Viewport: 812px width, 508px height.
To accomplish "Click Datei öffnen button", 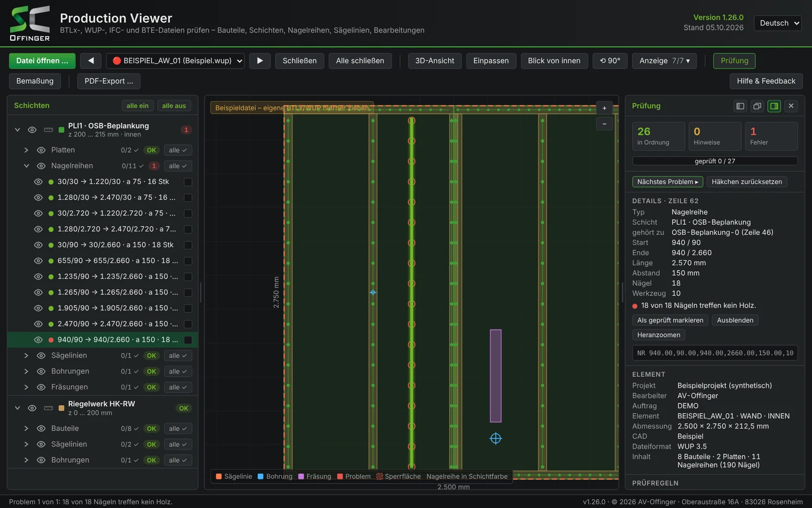I will click(x=42, y=60).
